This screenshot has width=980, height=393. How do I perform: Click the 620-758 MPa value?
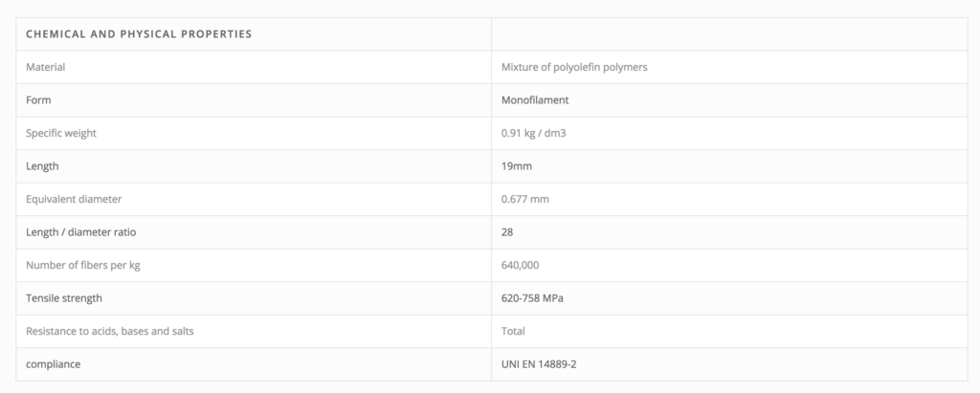532,298
